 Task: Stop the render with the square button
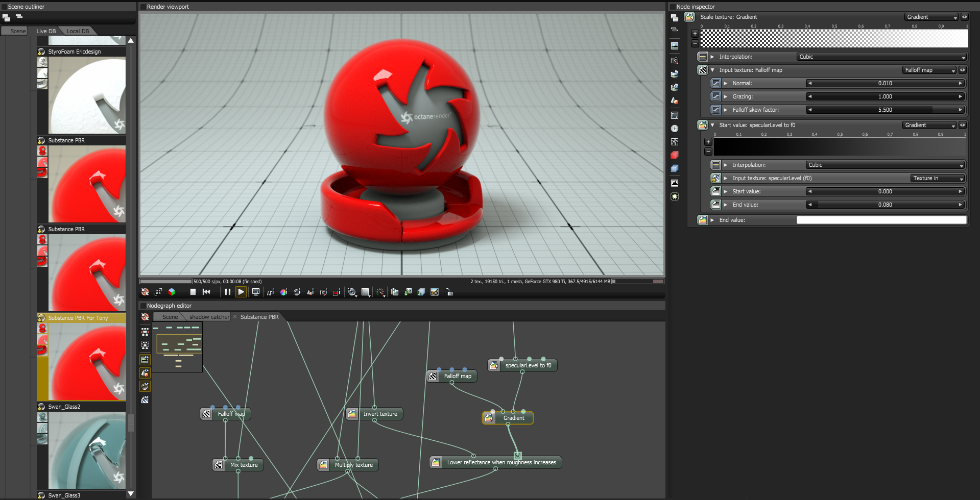pos(193,292)
